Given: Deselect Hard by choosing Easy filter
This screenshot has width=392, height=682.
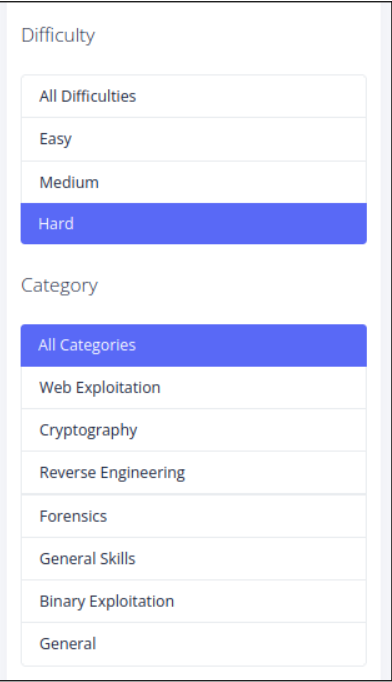Looking at the screenshot, I should 194,139.
